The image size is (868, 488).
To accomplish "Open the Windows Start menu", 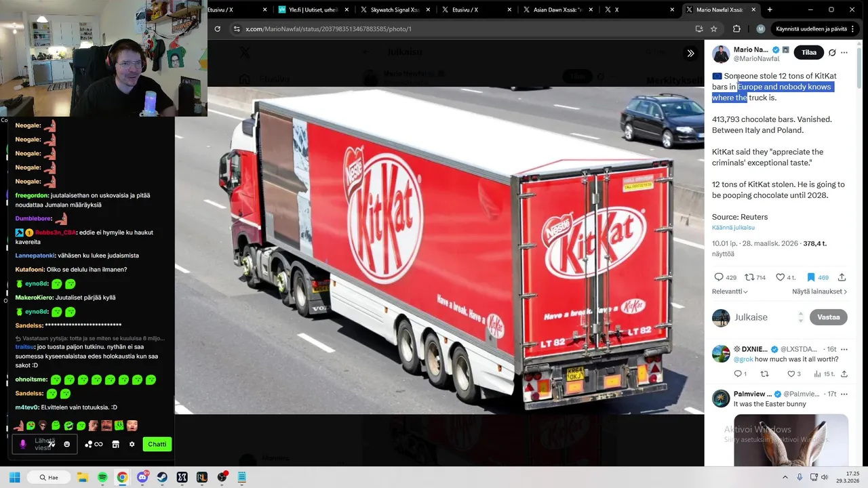I will [14, 477].
